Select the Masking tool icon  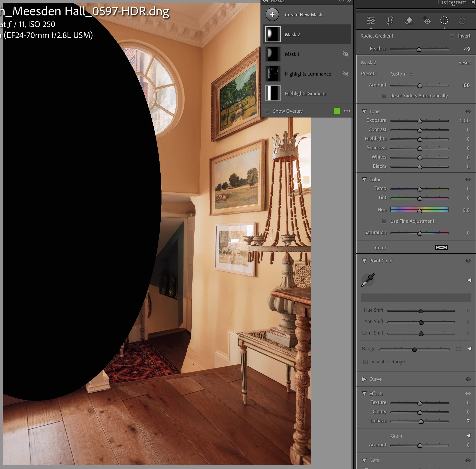point(444,21)
